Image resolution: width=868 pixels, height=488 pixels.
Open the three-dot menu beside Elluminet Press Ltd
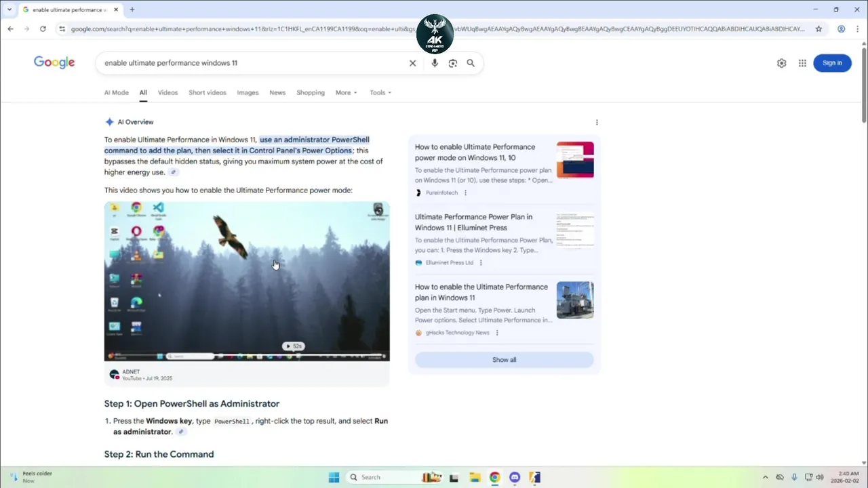tap(481, 263)
